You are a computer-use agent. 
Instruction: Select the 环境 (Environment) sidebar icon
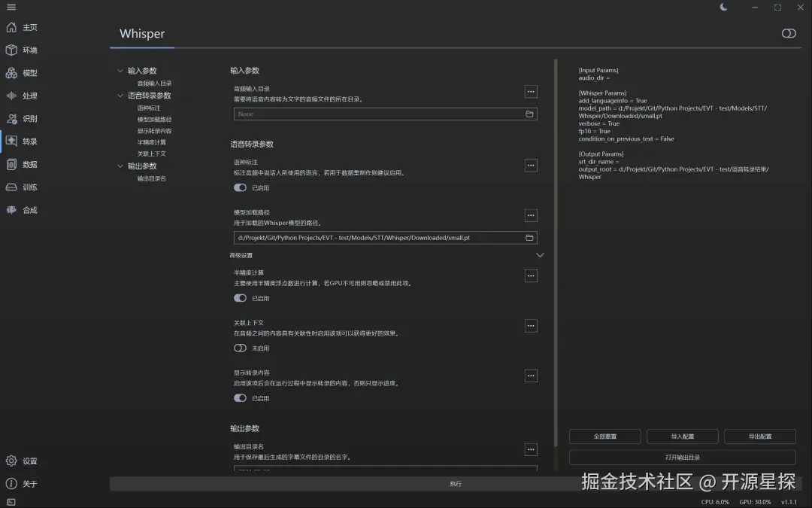click(23, 50)
